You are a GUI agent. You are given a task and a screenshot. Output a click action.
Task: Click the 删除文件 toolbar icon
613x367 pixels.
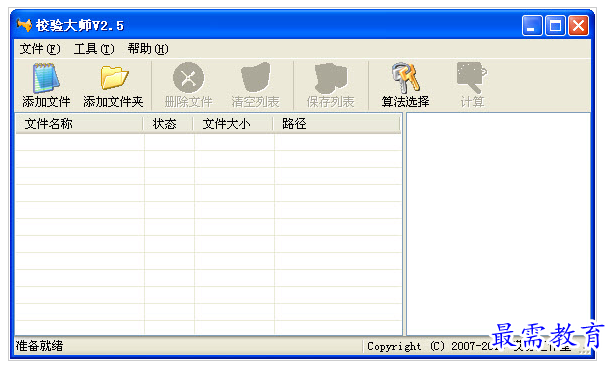(x=188, y=77)
